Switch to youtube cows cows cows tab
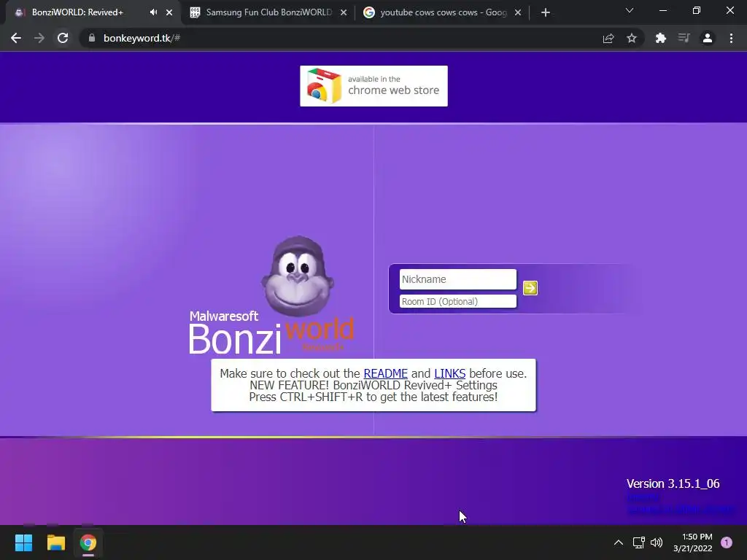 [443, 12]
